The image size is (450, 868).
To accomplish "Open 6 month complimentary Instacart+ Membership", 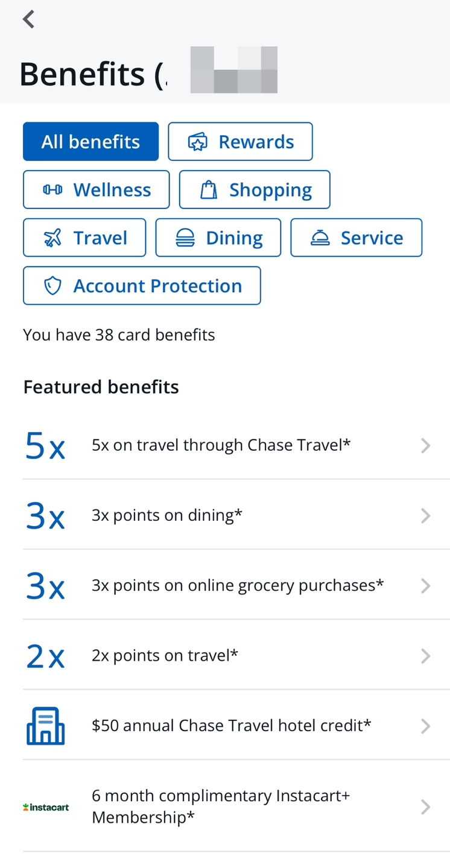I will 236,807.
